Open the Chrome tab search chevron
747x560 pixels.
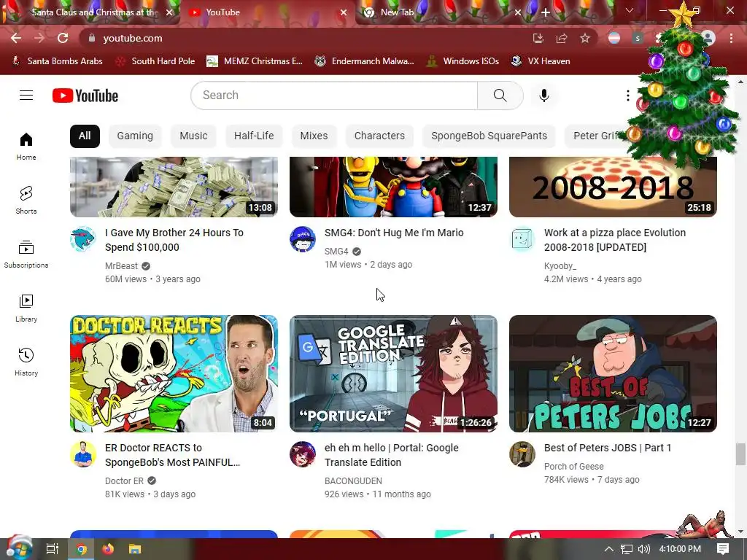coord(630,10)
